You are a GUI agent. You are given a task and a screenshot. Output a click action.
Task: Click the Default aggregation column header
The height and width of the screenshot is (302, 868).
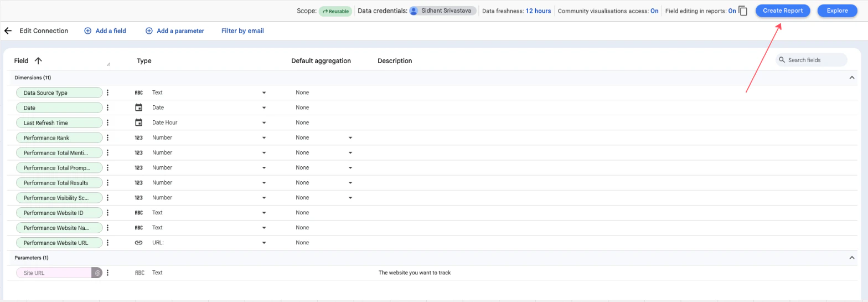[x=321, y=61]
